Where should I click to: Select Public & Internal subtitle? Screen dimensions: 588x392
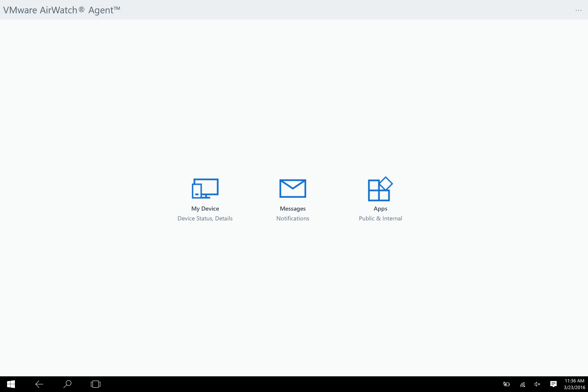tap(380, 218)
